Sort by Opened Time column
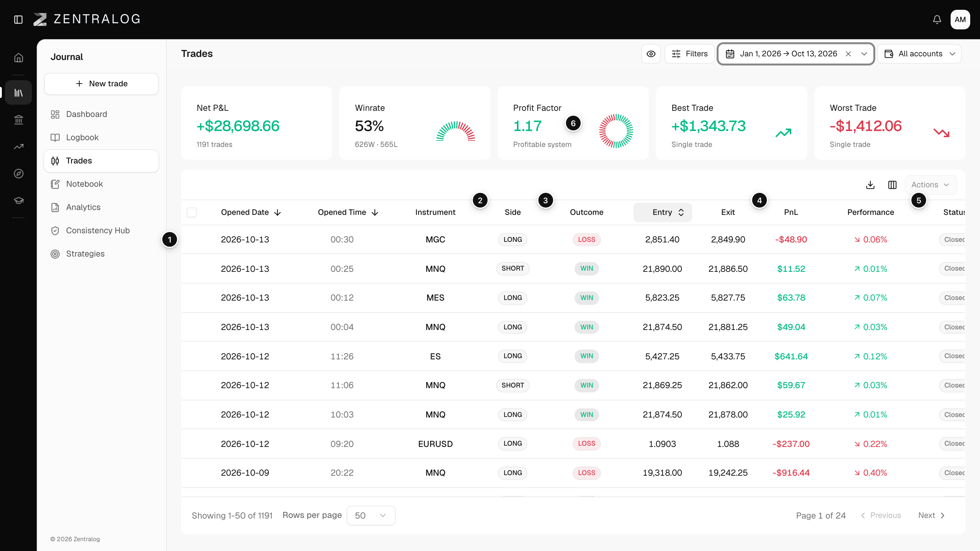980x551 pixels. (x=348, y=212)
